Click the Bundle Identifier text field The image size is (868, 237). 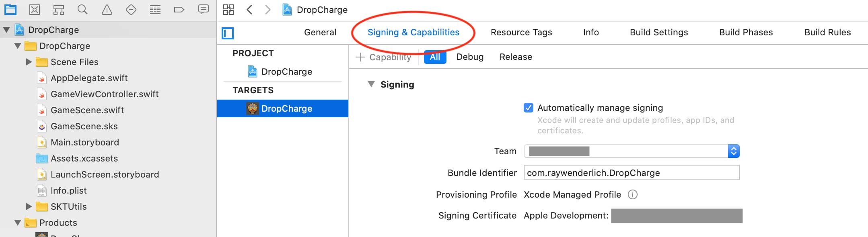click(631, 173)
